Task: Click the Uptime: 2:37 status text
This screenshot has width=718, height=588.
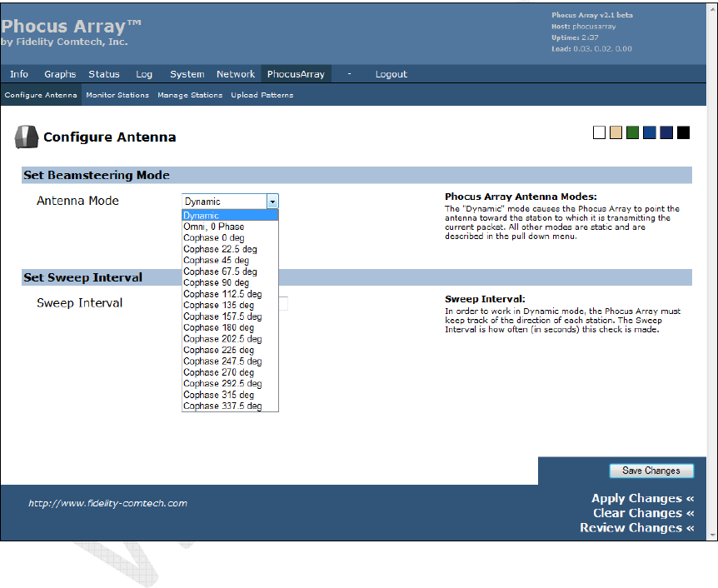Action: click(575, 37)
